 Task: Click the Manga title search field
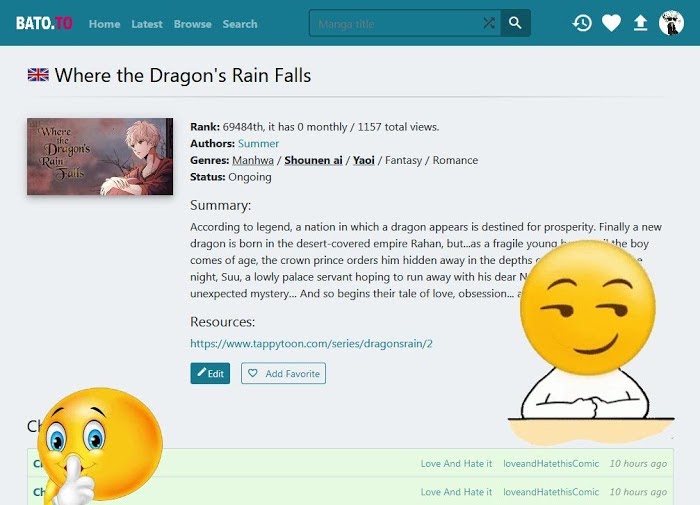[395, 24]
